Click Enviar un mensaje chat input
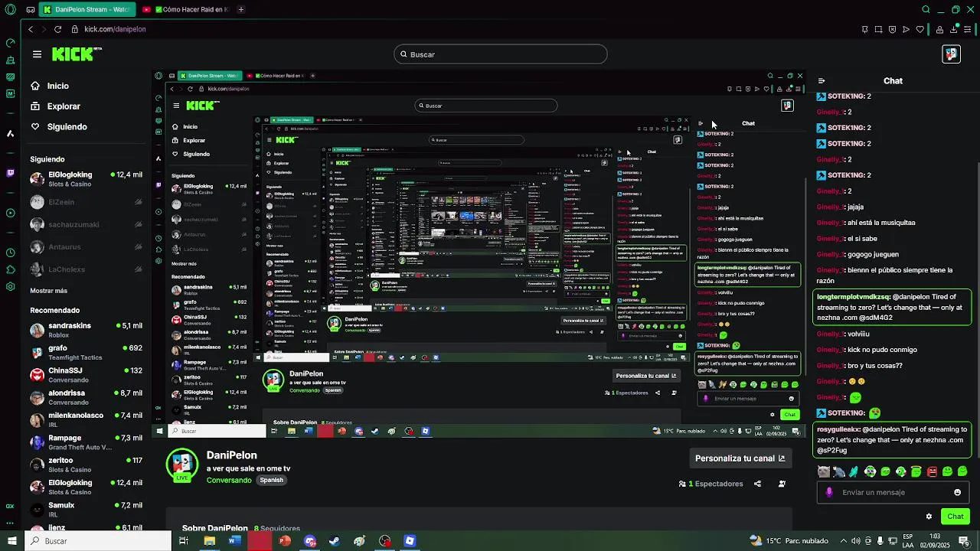Viewport: 980px width, 551px height. [x=892, y=492]
